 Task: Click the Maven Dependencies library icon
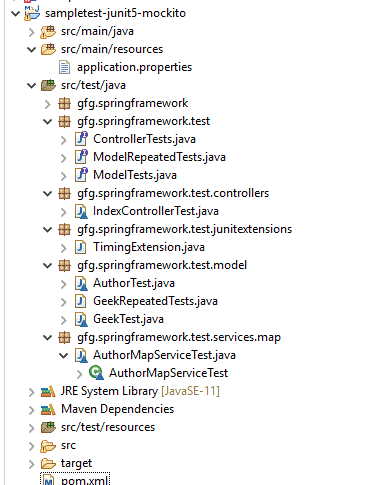click(x=48, y=410)
